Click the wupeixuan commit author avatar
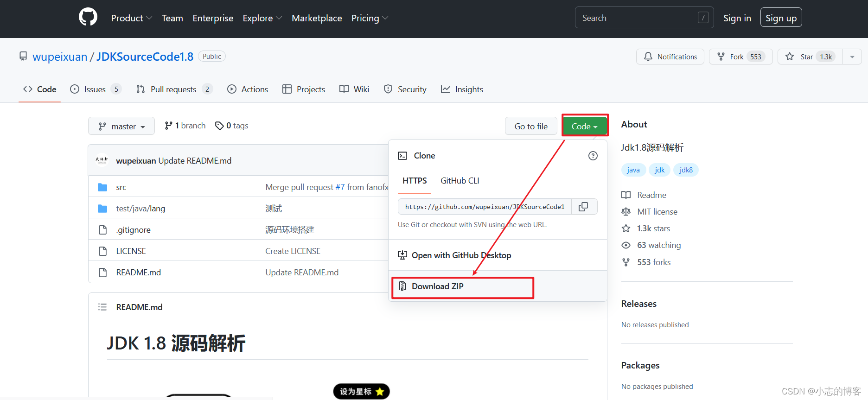The width and height of the screenshot is (868, 400). coord(102,160)
